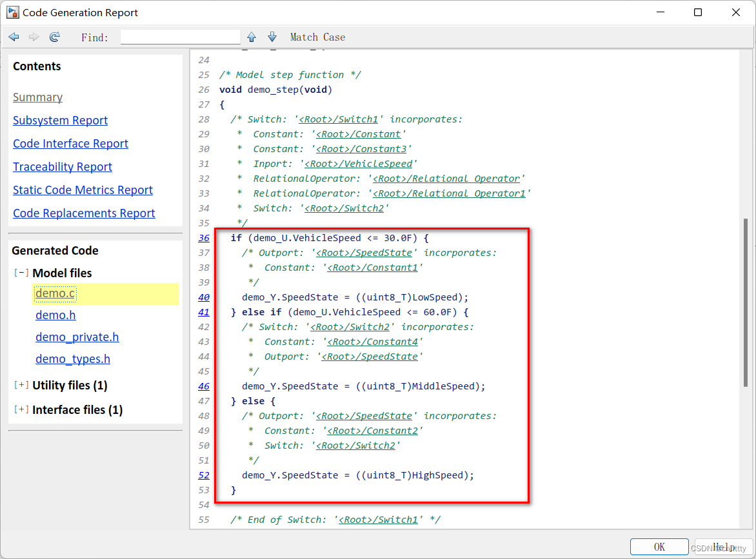Click line number 52 link
756x559 pixels.
click(204, 476)
